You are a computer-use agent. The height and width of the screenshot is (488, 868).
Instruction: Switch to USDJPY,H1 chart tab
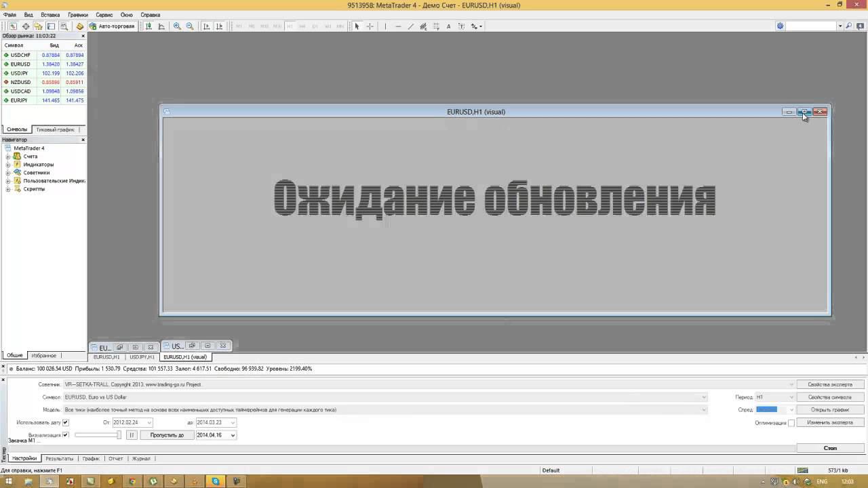142,357
